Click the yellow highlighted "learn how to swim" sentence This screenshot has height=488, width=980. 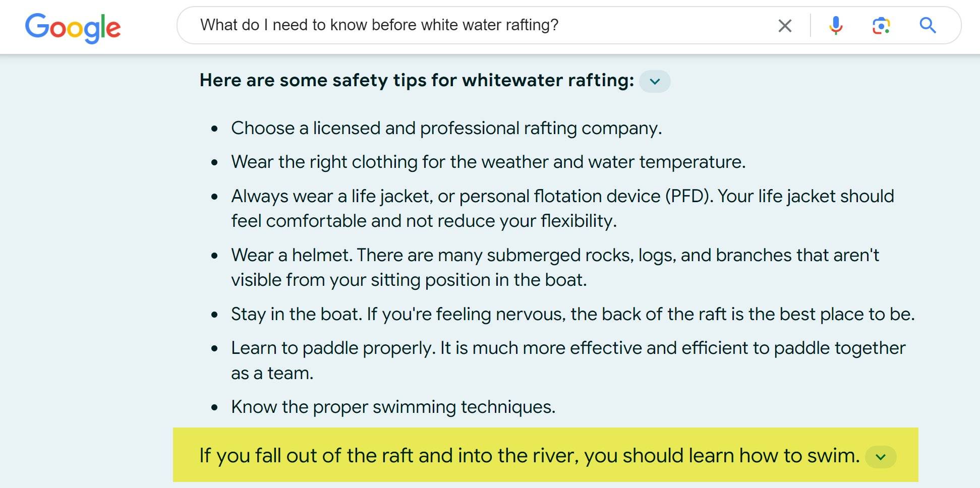click(x=529, y=456)
